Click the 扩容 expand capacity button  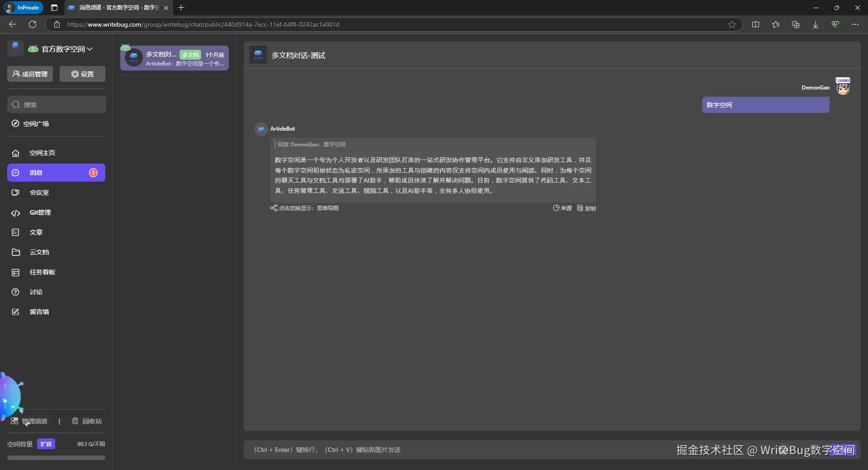click(x=46, y=444)
